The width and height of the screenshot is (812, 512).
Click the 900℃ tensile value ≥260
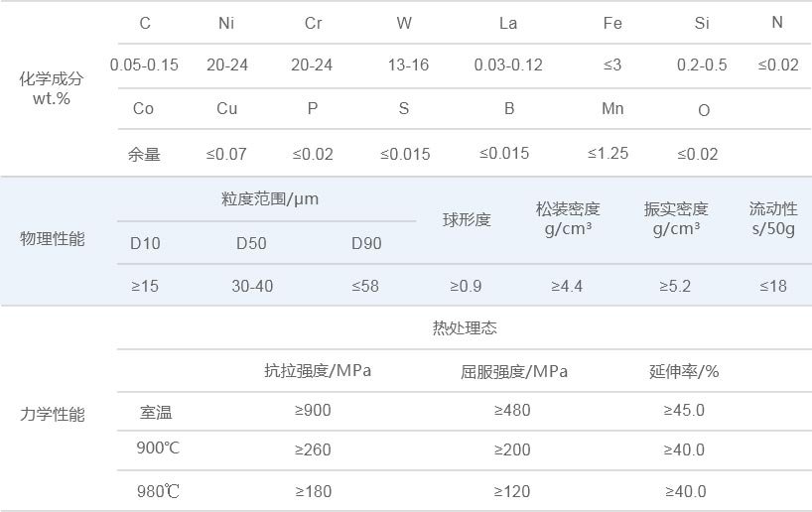[313, 450]
